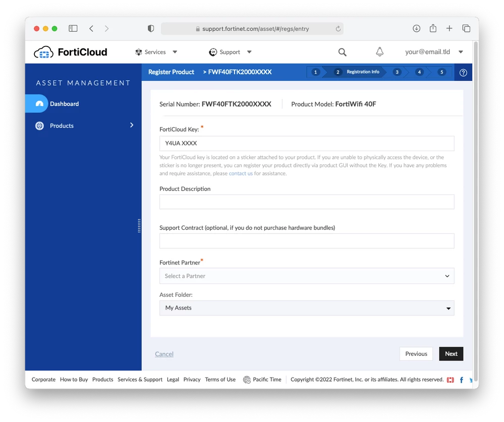Go forward with the browser forward arrow
The height and width of the screenshot is (422, 504).
107,29
